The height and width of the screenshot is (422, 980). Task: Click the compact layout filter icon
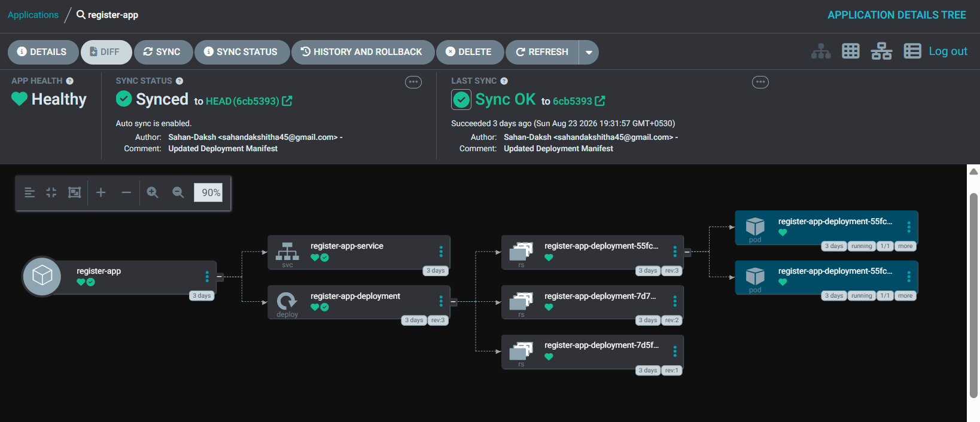coord(29,192)
